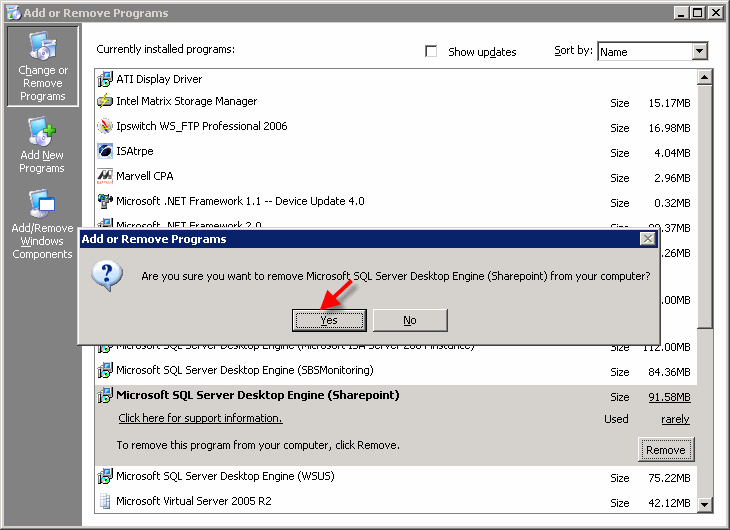Maximize the Add or Remove Programs window
The width and height of the screenshot is (730, 530).
(x=698, y=13)
